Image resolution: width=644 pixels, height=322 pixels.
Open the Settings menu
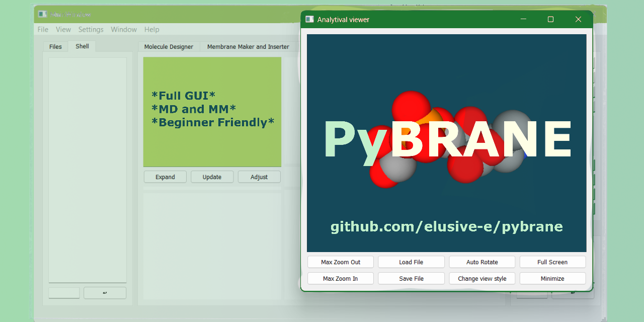point(91,30)
